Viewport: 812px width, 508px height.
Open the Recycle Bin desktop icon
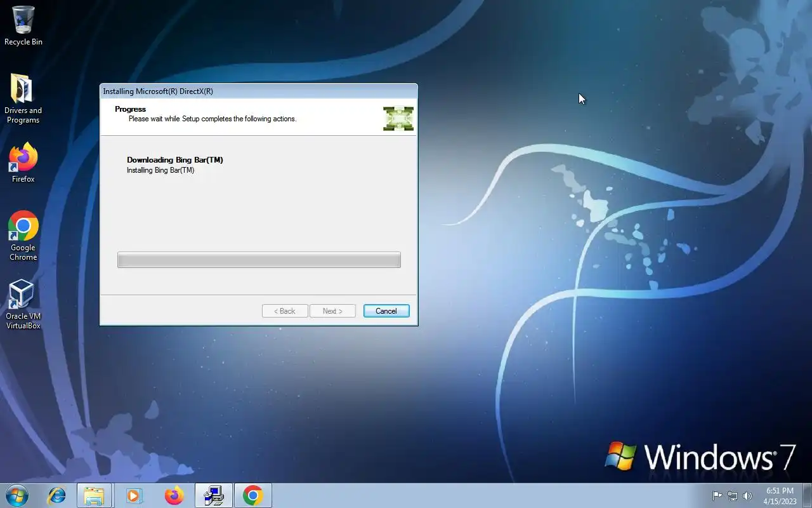click(x=23, y=25)
